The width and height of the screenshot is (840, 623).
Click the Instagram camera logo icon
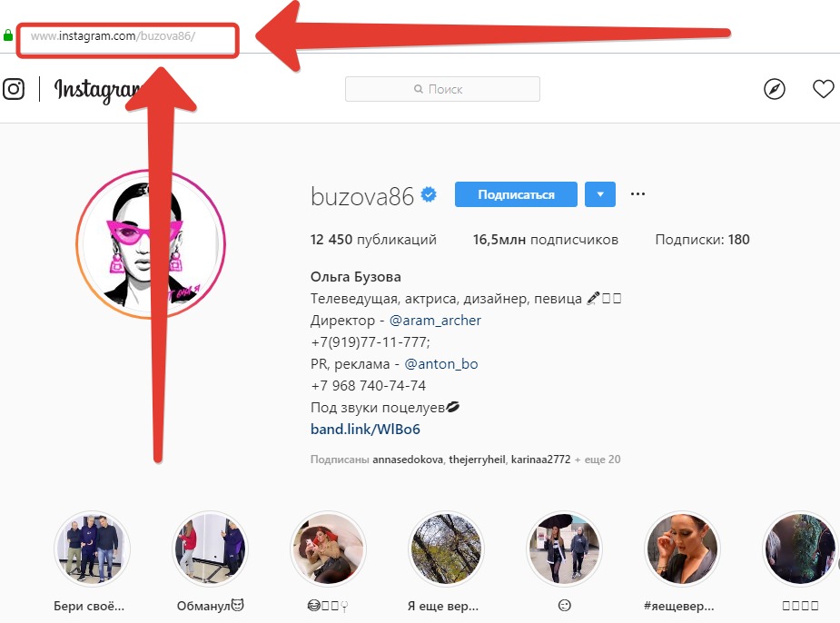[14, 89]
